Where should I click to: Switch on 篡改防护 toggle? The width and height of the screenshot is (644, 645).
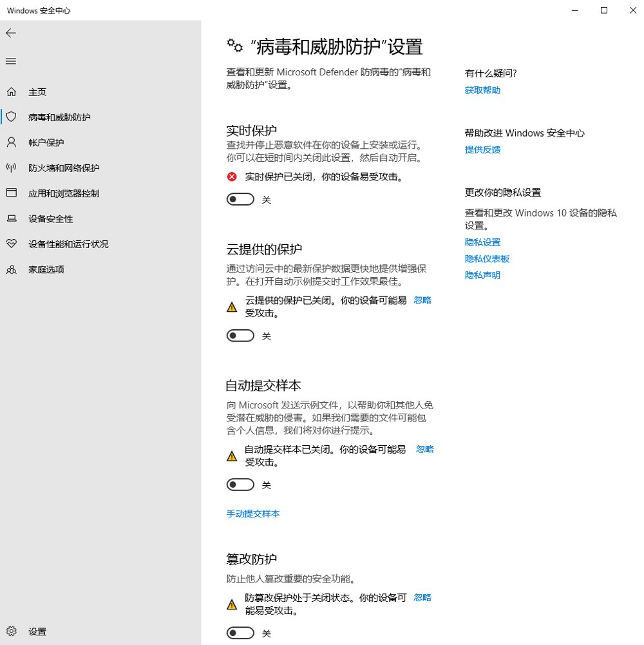pyautogui.click(x=241, y=633)
